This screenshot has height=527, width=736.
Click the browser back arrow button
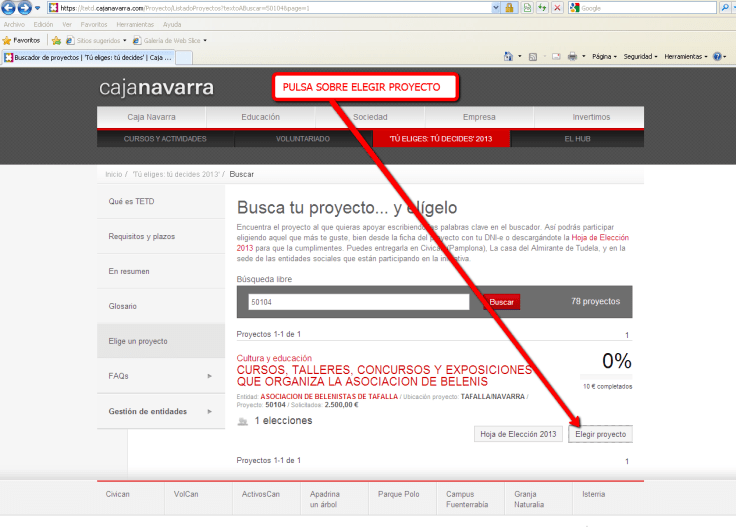9,8
